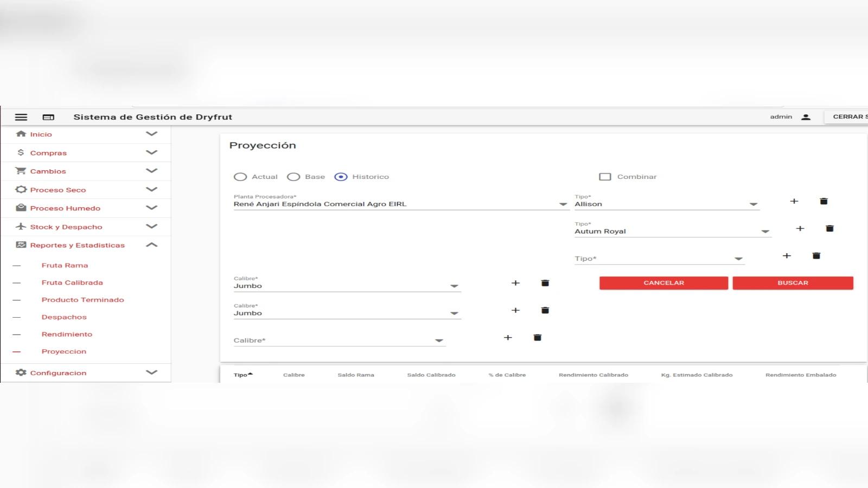Open Fruta Calibrada in sidebar

72,282
